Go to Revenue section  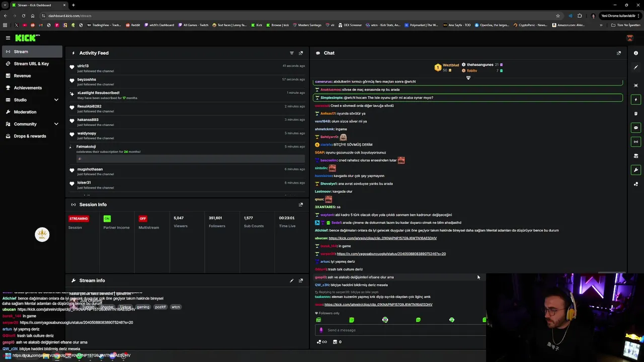tap(22, 76)
